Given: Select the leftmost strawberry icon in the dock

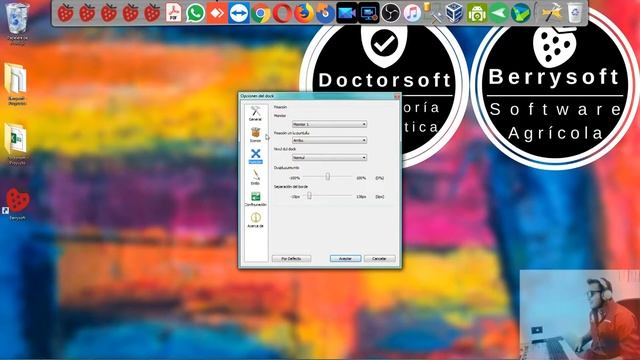Looking at the screenshot, I should click(65, 13).
